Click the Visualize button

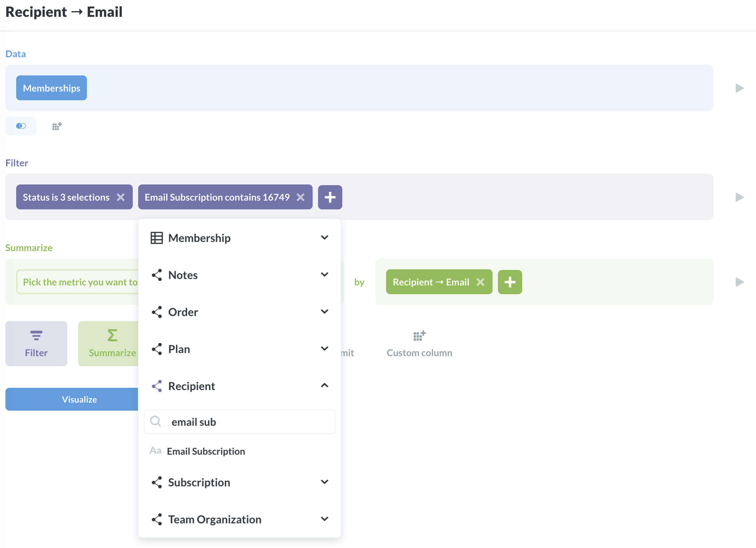pos(79,400)
